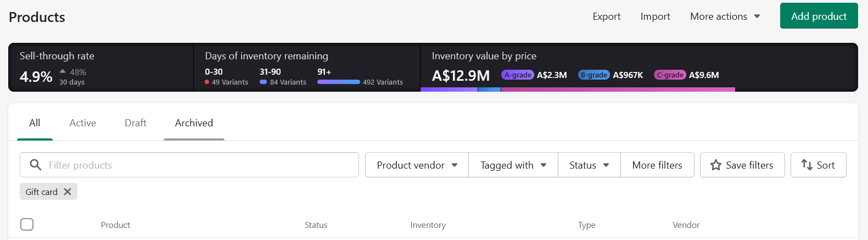Click the 84 Variants text

coord(288,82)
